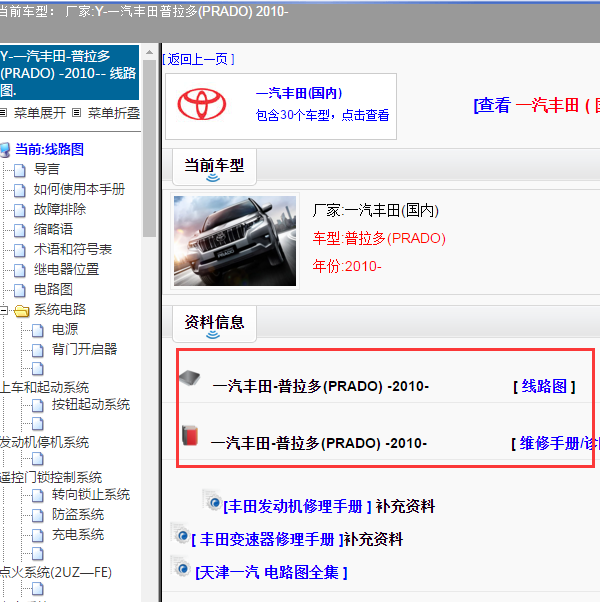Screen dimensions: 600x602
Task: Click the page icon next to 转向锁止系统
Action: point(38,495)
